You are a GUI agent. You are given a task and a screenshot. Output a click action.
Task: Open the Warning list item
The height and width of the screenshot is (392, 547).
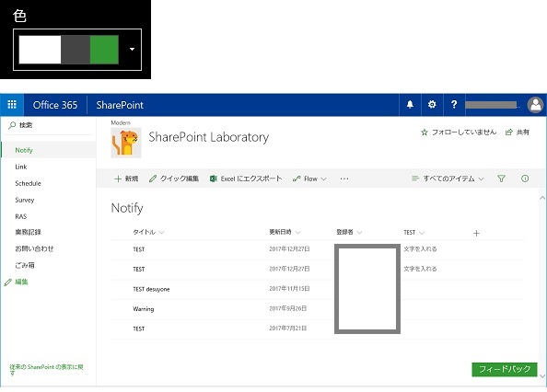coord(143,309)
